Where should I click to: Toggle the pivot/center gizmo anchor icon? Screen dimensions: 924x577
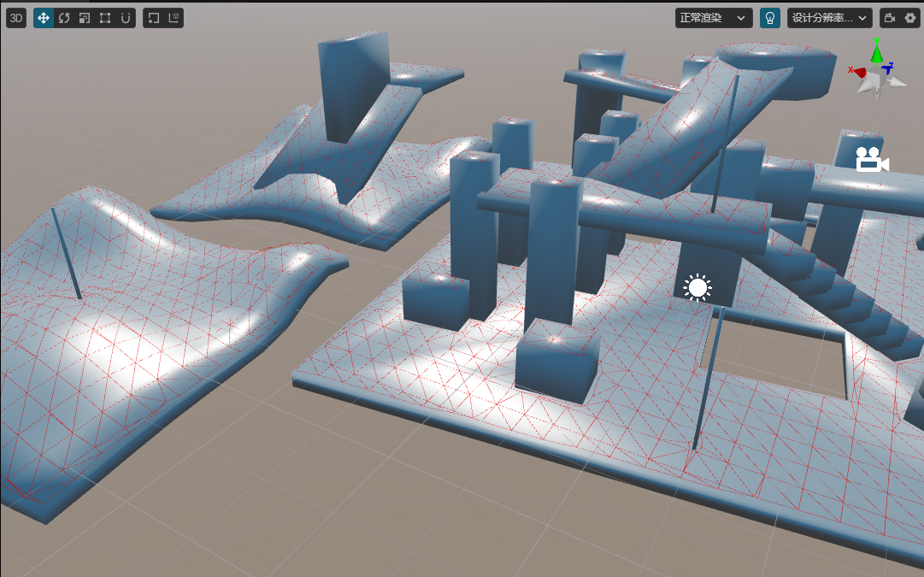click(x=153, y=18)
